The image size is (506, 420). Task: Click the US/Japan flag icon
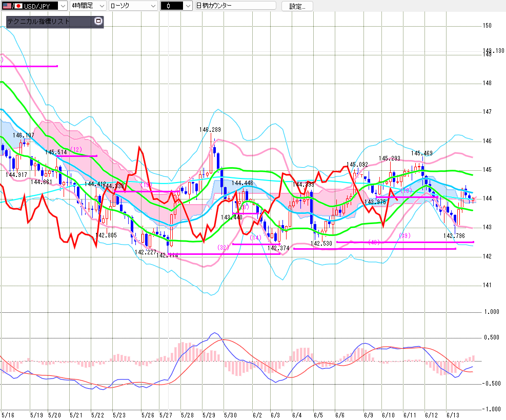[x=12, y=6]
